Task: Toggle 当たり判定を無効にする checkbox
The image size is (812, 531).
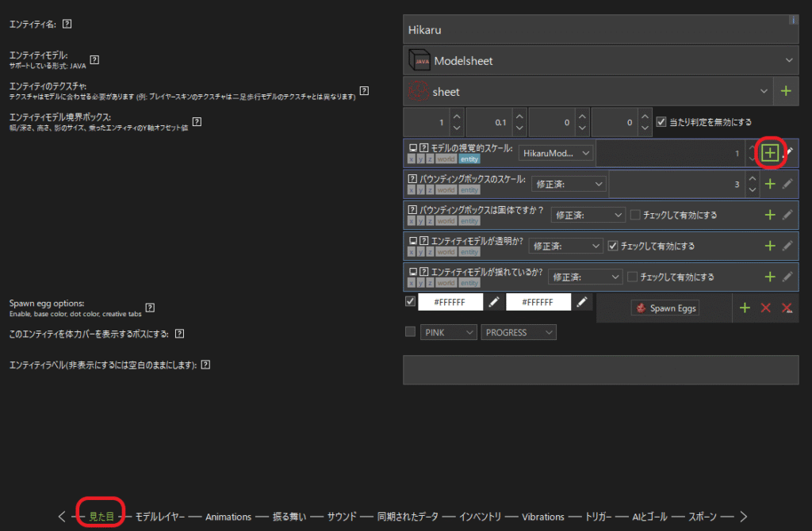Action: point(662,122)
